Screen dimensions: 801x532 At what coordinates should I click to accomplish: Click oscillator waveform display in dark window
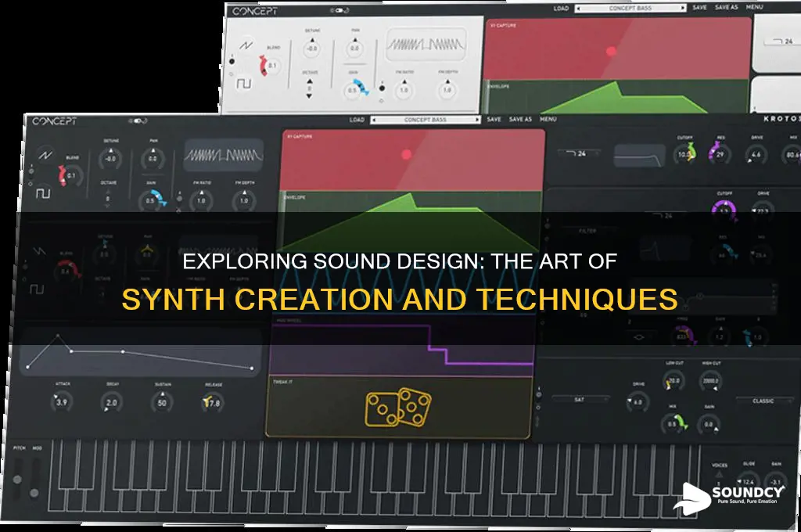point(224,155)
